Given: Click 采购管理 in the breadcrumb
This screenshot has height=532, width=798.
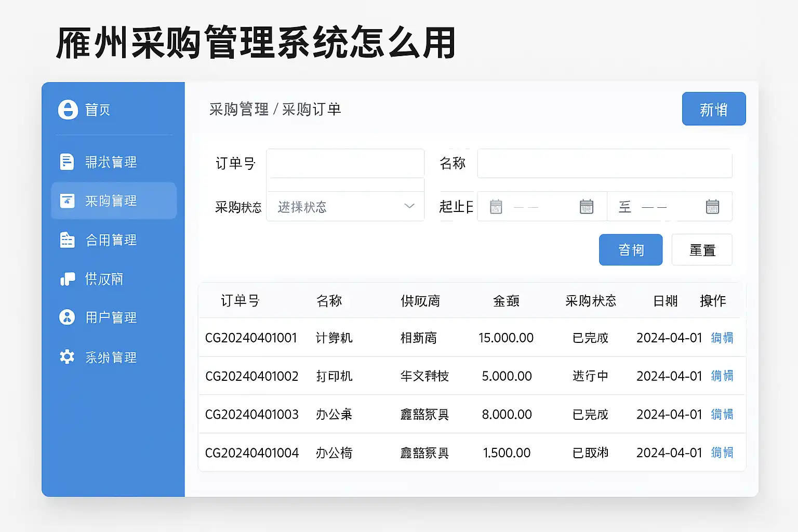Looking at the screenshot, I should (x=239, y=109).
